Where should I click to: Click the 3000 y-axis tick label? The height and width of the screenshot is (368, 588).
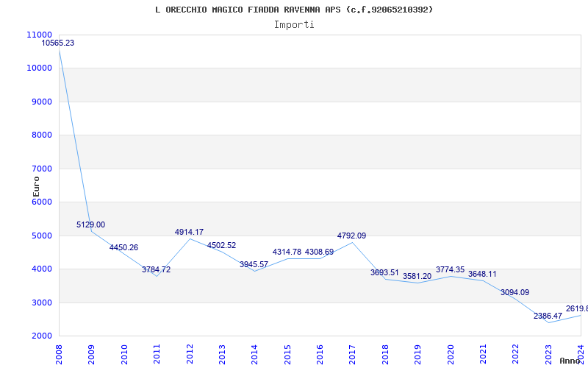pos(41,302)
